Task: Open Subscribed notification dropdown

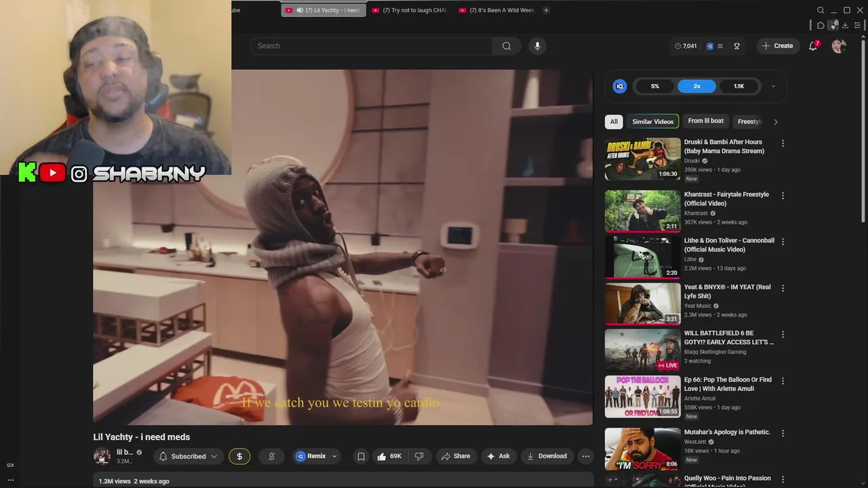Action: pos(189,456)
